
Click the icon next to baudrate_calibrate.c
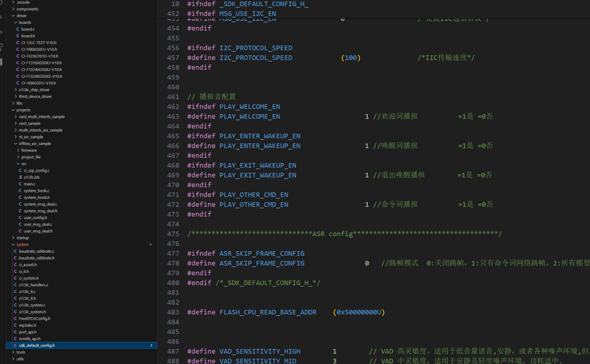(15, 251)
